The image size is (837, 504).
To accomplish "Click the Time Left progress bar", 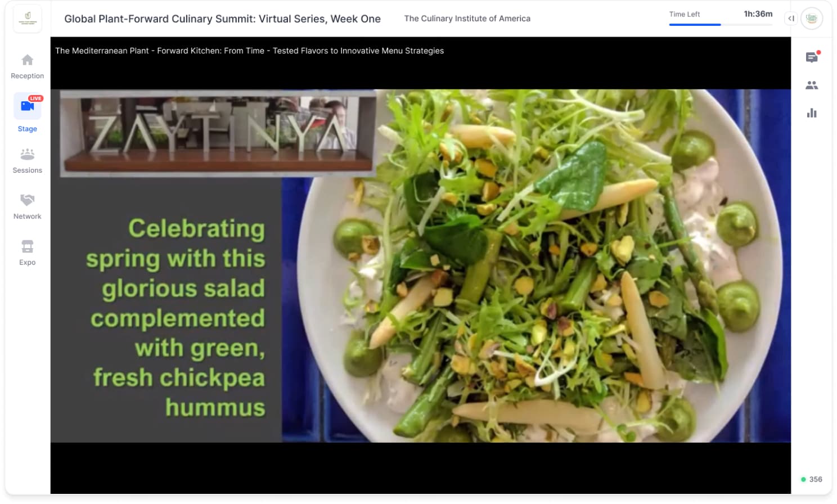I will point(721,25).
